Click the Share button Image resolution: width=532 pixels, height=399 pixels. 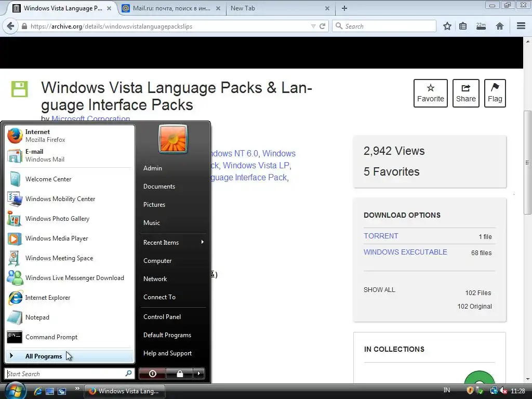pos(466,94)
